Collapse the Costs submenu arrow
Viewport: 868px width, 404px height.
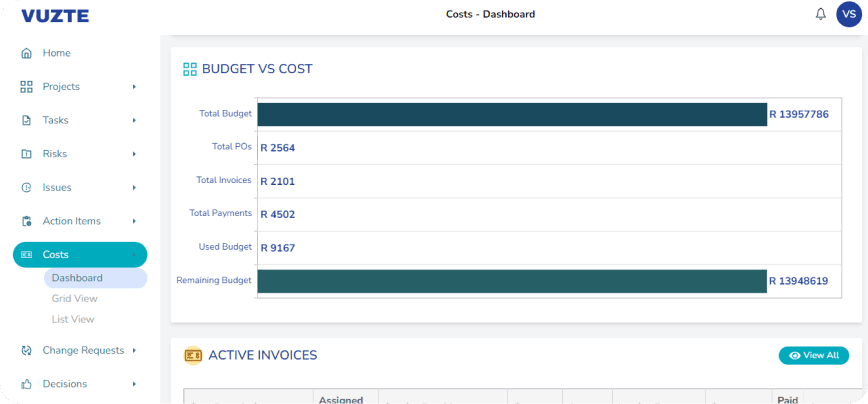(134, 255)
